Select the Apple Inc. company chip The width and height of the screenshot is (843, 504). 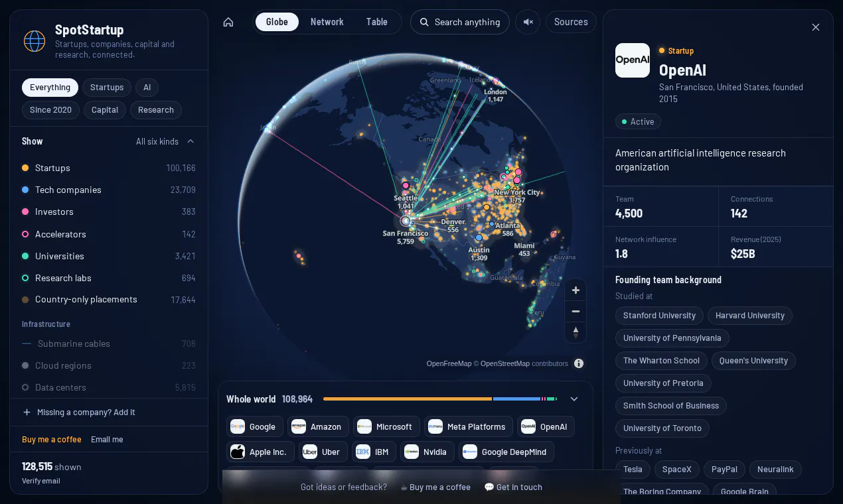(x=260, y=452)
